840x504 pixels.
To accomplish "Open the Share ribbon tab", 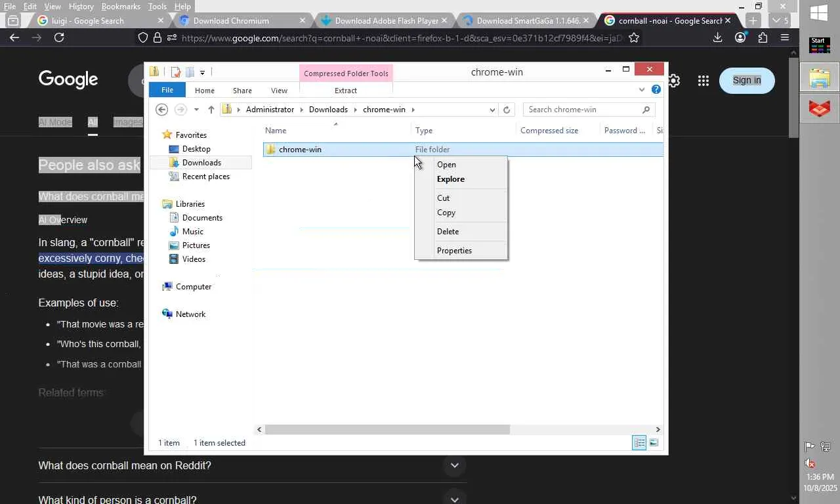I will pos(242,91).
